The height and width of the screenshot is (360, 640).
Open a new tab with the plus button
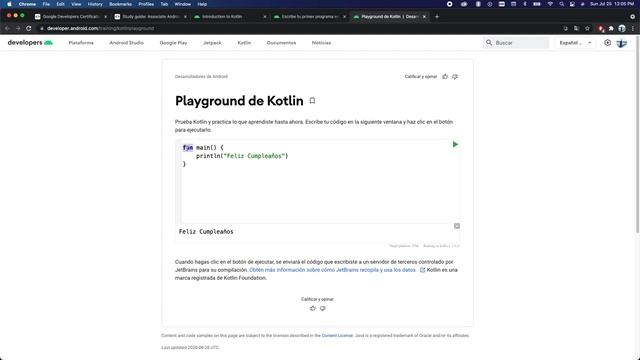437,17
